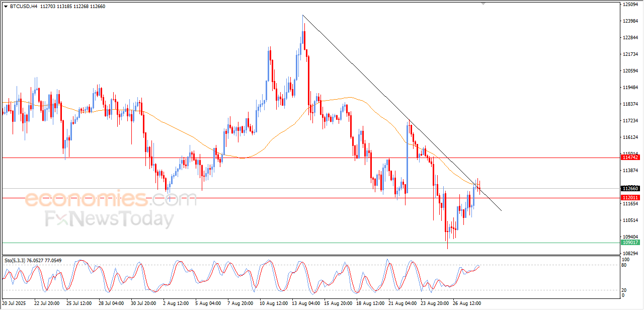Click the black 112660 current price tag
The image size is (644, 310).
630,188
